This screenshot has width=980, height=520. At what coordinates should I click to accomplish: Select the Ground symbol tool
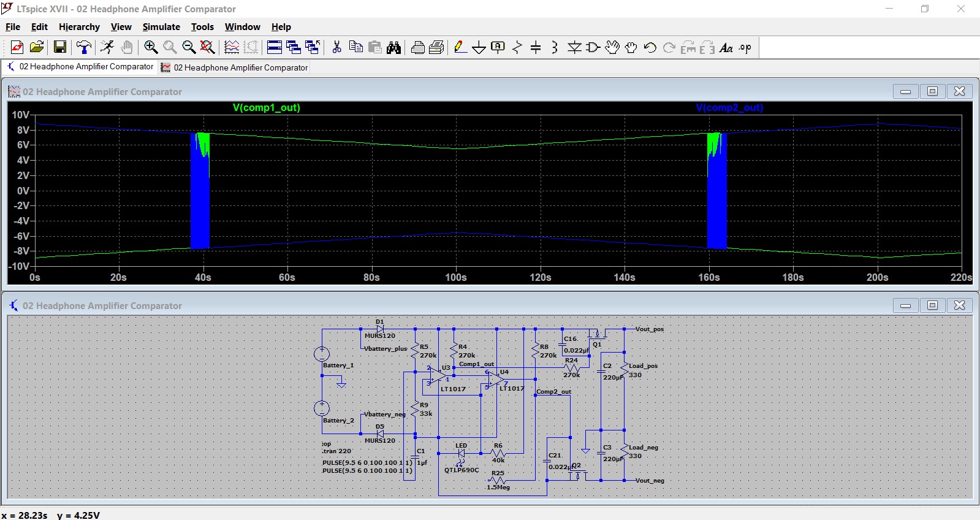click(479, 47)
